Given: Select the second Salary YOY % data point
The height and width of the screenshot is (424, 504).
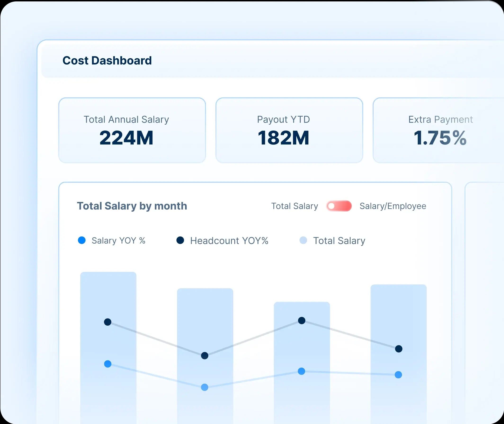Looking at the screenshot, I should pyautogui.click(x=205, y=387).
